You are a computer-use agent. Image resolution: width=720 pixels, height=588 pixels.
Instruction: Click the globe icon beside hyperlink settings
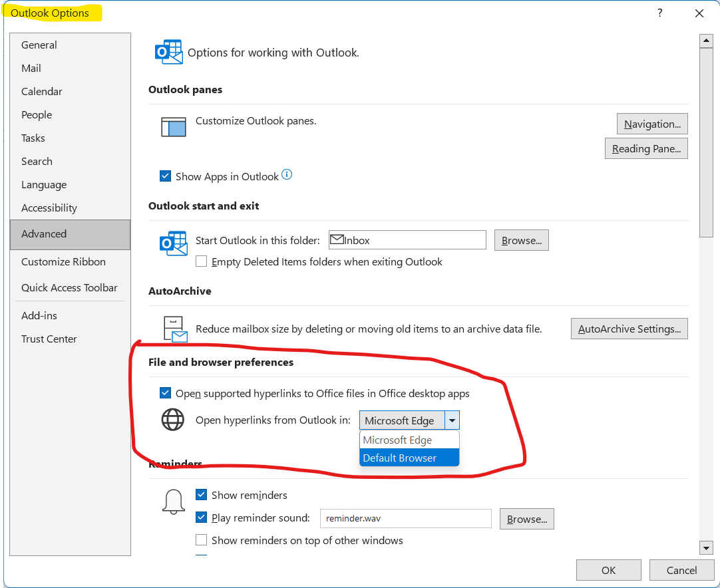(x=172, y=420)
